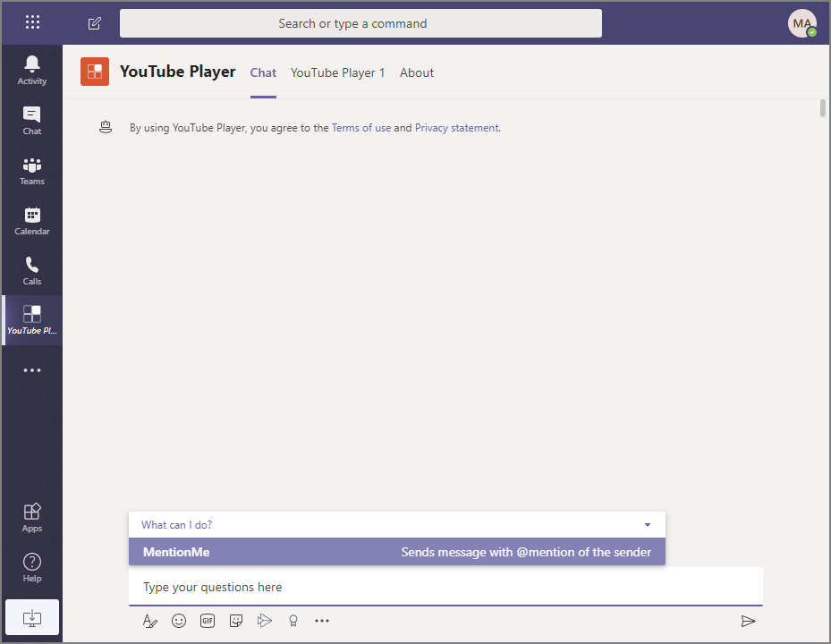The height and width of the screenshot is (644, 831).
Task: Open Calendar from the sidebar
Action: tap(32, 221)
